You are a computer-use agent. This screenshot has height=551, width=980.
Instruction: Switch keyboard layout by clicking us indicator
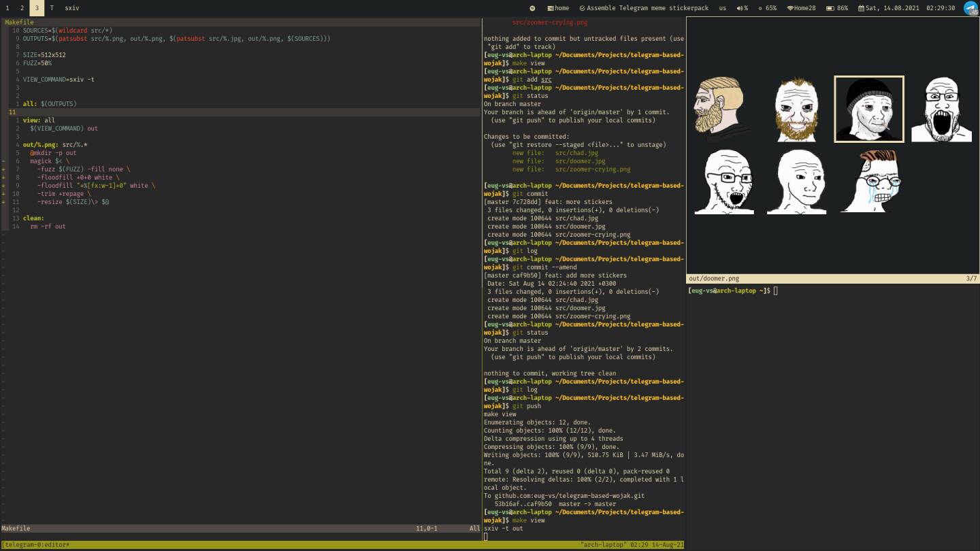pyautogui.click(x=722, y=8)
